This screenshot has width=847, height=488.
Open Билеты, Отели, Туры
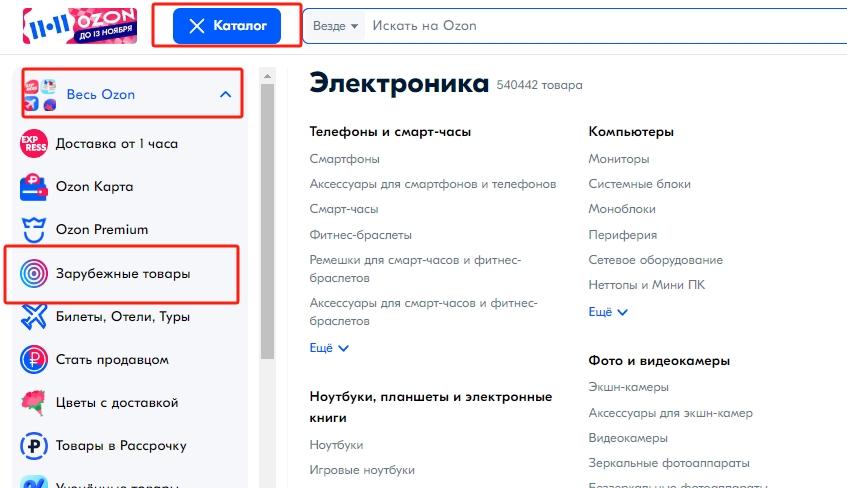point(123,317)
